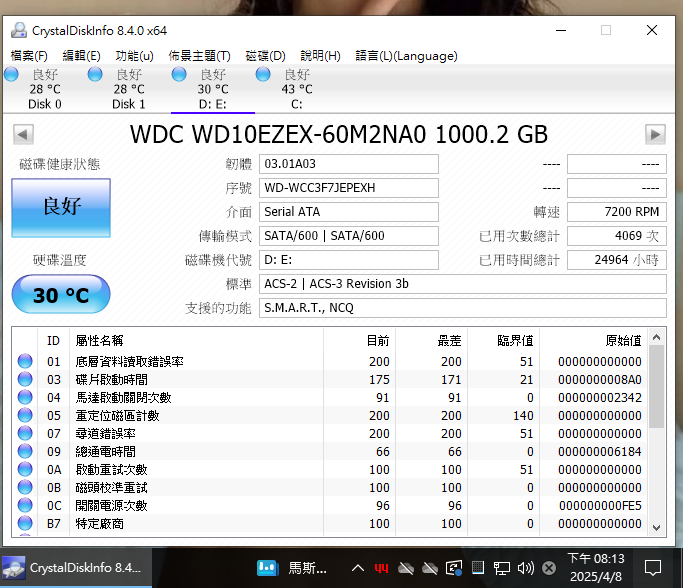683x588 pixels.
Task: Open the 語言(L)(Language) menu
Action: pos(406,56)
